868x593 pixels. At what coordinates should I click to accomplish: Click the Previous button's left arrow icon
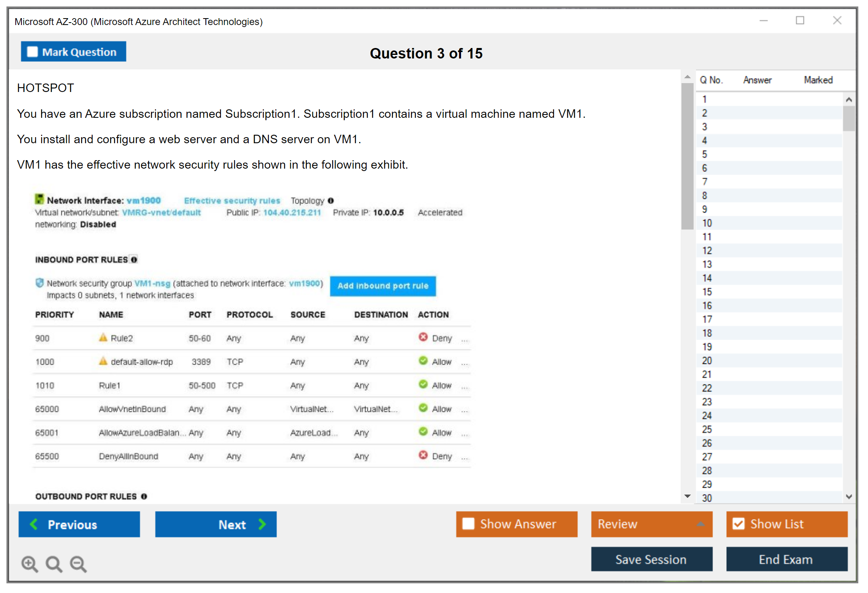34,524
